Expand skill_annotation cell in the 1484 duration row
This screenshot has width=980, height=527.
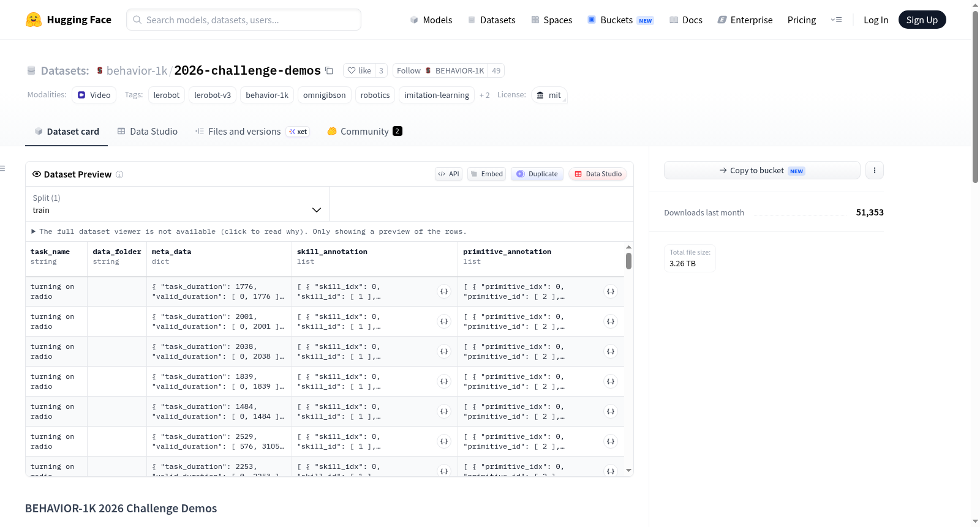(444, 411)
